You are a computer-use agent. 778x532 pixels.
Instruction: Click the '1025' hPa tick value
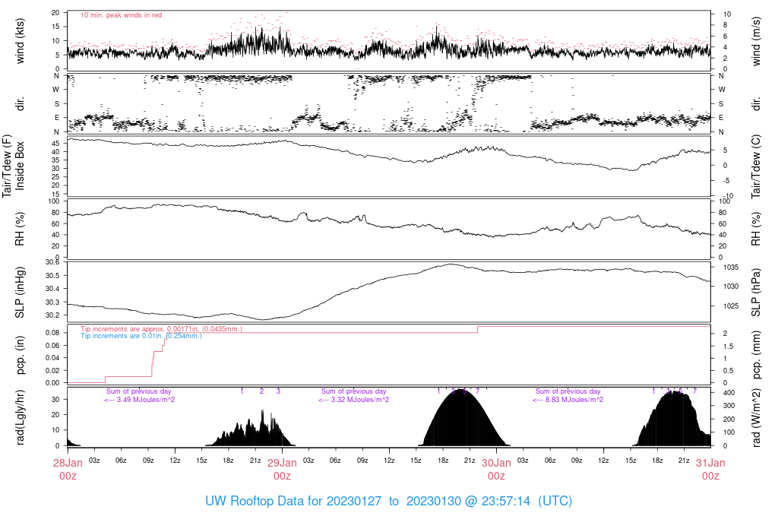(731, 306)
